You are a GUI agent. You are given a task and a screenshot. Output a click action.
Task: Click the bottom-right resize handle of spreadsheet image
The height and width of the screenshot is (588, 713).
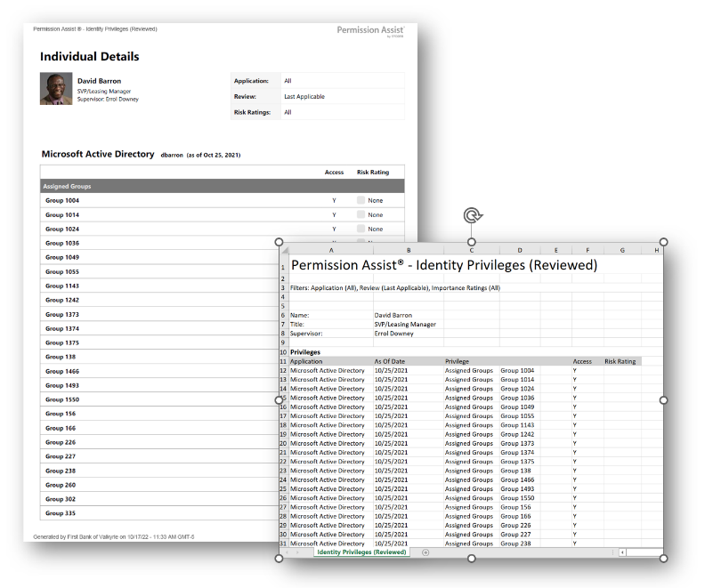pos(663,559)
